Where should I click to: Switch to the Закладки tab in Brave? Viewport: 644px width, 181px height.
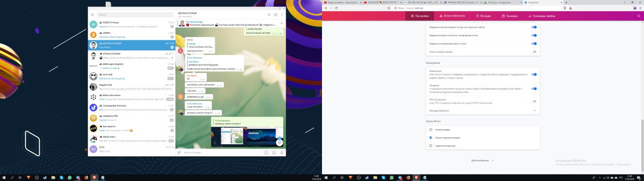510,16
